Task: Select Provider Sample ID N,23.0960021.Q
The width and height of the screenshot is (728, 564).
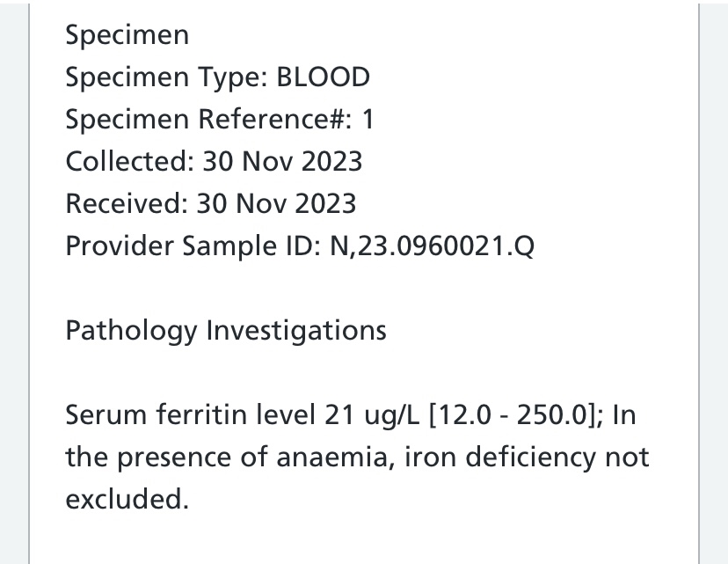Action: coord(300,245)
